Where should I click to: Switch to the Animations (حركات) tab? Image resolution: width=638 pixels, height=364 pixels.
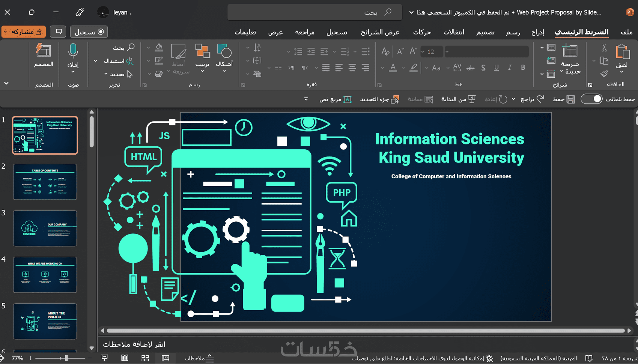point(422,32)
